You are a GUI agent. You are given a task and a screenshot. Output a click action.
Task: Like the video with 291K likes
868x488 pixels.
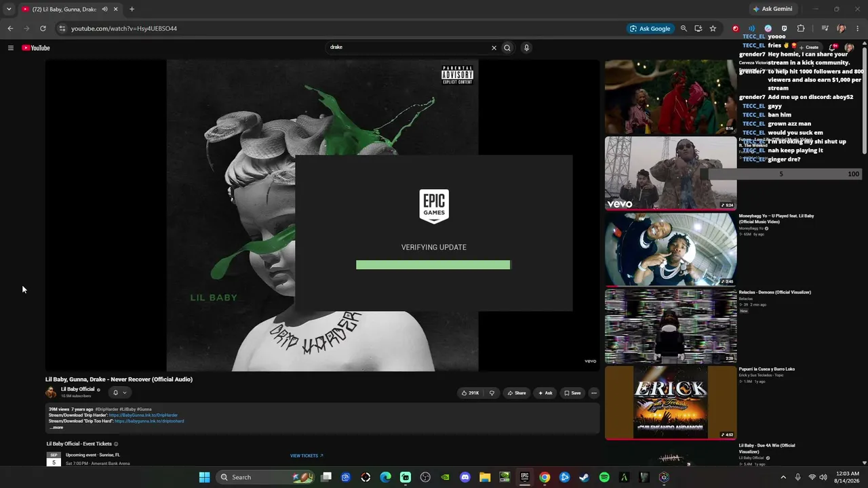(470, 393)
